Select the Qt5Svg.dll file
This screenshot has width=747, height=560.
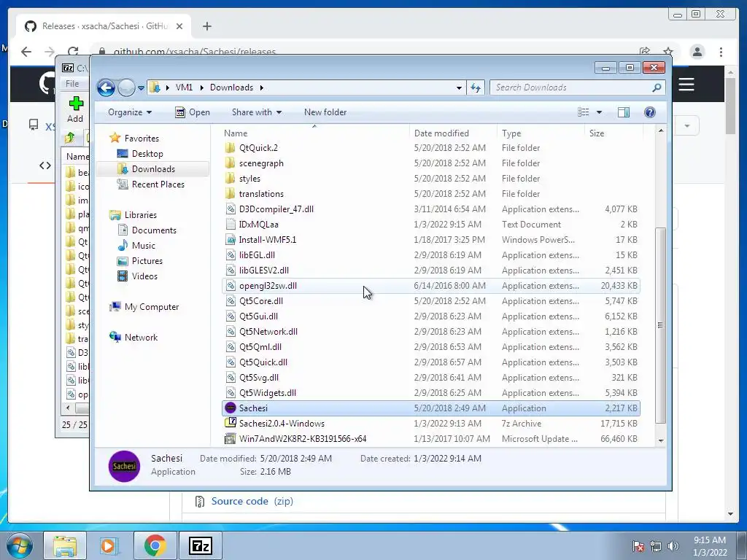tap(430, 378)
